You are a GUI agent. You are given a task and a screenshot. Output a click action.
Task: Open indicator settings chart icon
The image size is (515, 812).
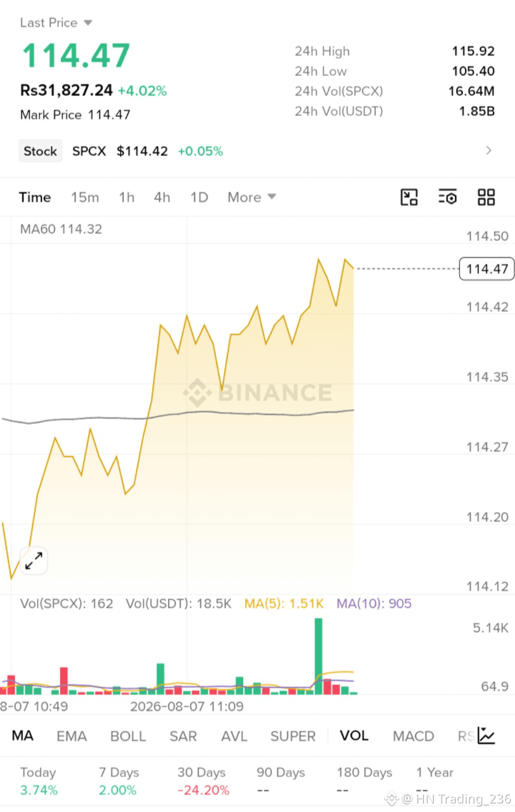(486, 735)
